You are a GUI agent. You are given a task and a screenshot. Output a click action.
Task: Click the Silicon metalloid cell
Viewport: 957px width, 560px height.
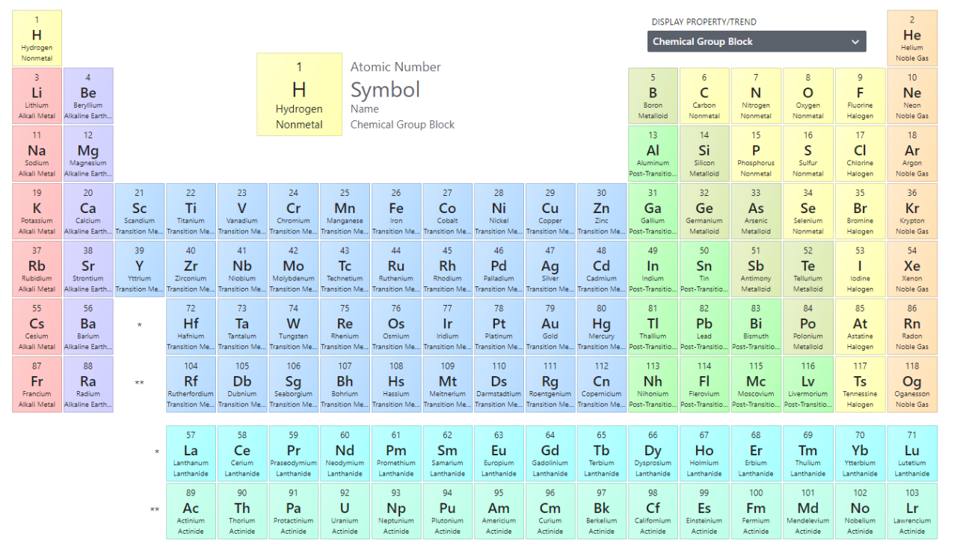[x=704, y=153]
